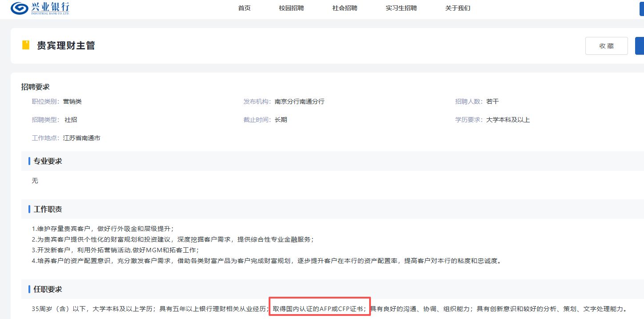This screenshot has width=644, height=319.
Task: Click the 任职要求 section header
Action: point(48,289)
